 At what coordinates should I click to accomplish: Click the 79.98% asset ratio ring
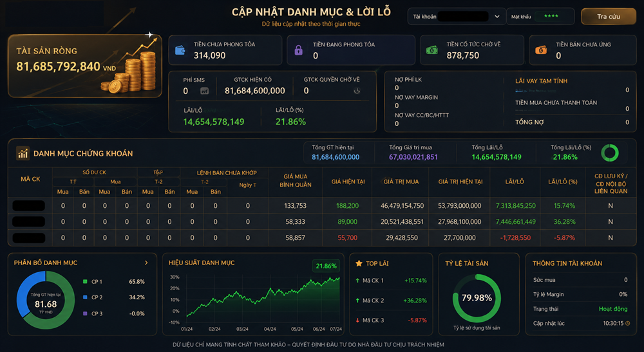tap(477, 298)
